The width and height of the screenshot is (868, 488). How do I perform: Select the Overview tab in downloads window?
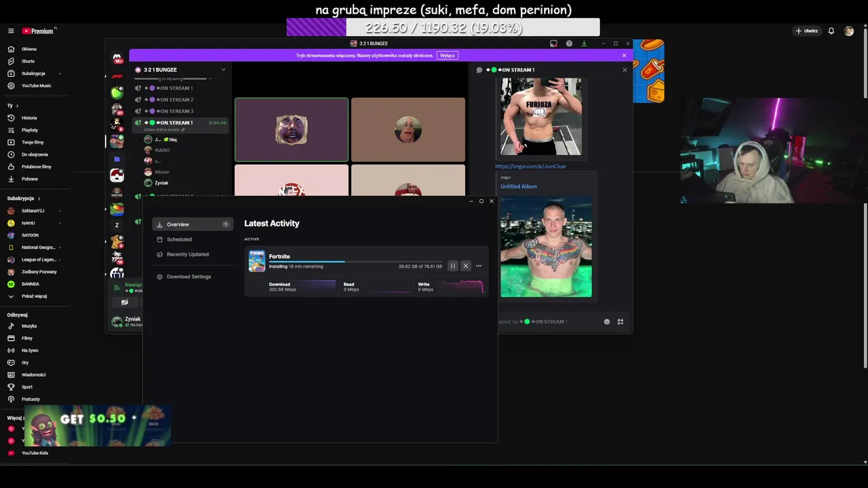pos(193,224)
